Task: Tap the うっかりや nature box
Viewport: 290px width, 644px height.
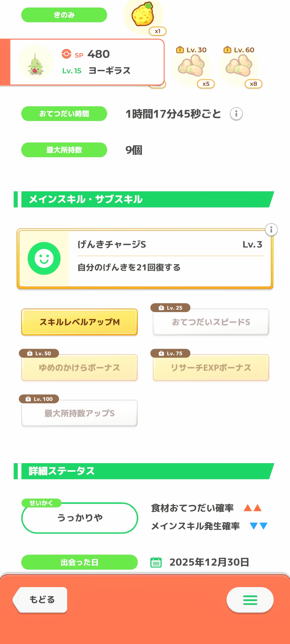Action: [80, 518]
